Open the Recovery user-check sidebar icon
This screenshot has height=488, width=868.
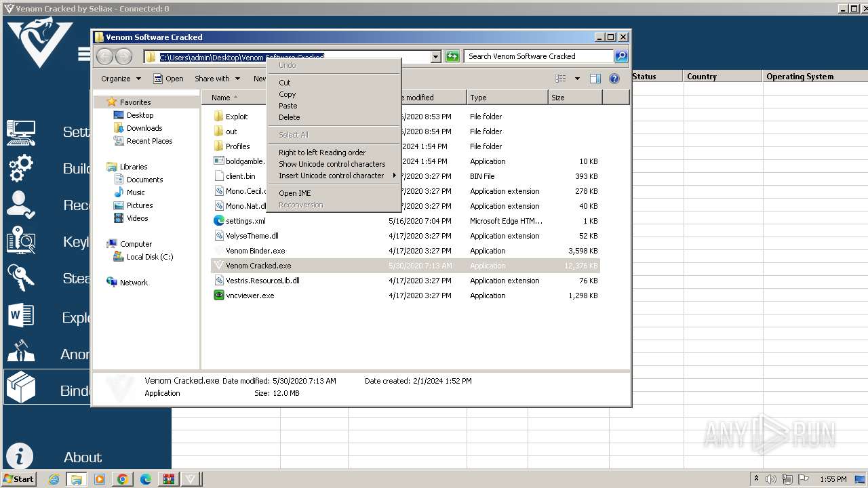click(x=20, y=205)
